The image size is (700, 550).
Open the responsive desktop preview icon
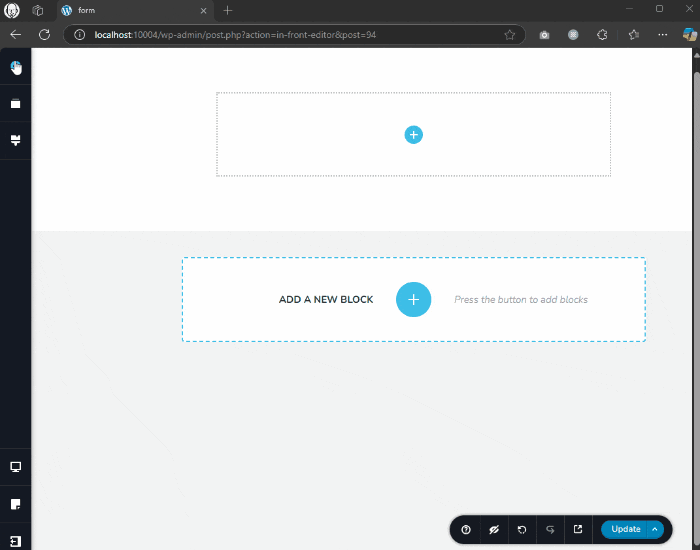pyautogui.click(x=16, y=467)
